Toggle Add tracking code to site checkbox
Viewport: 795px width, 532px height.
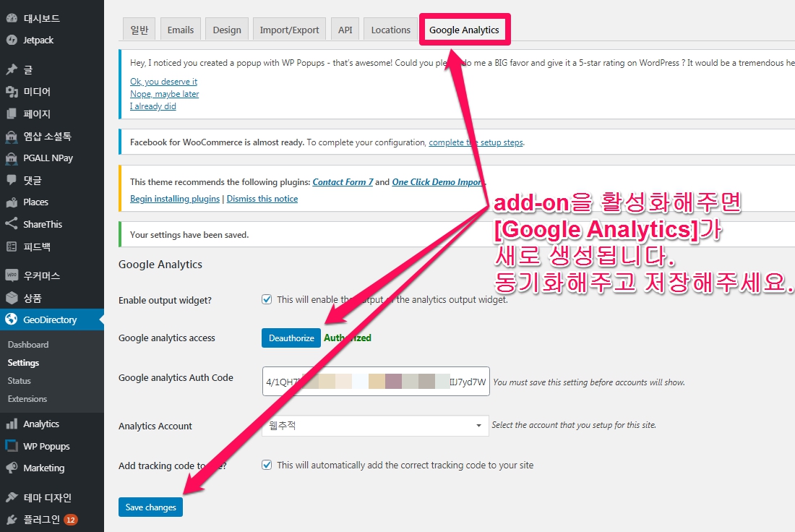[x=267, y=465]
